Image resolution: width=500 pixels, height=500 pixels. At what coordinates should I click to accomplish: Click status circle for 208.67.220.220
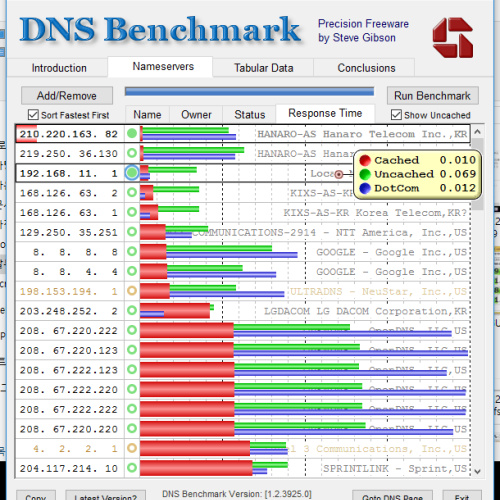point(132,428)
